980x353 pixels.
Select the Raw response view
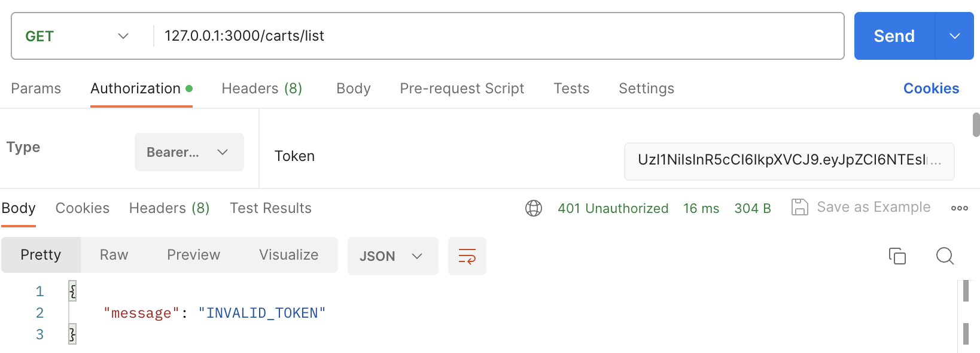tap(114, 255)
